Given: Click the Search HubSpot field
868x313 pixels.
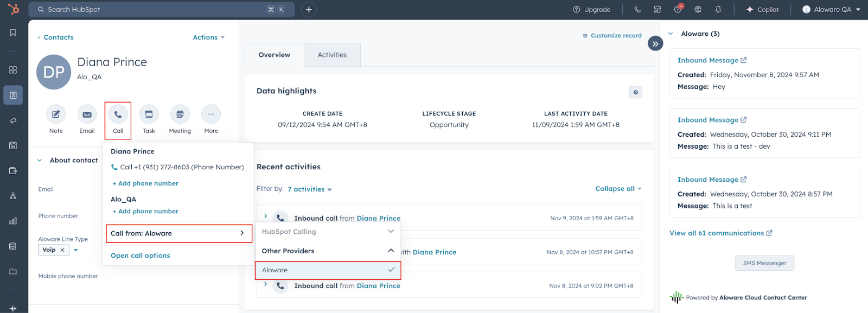Looking at the screenshot, I should [x=162, y=9].
